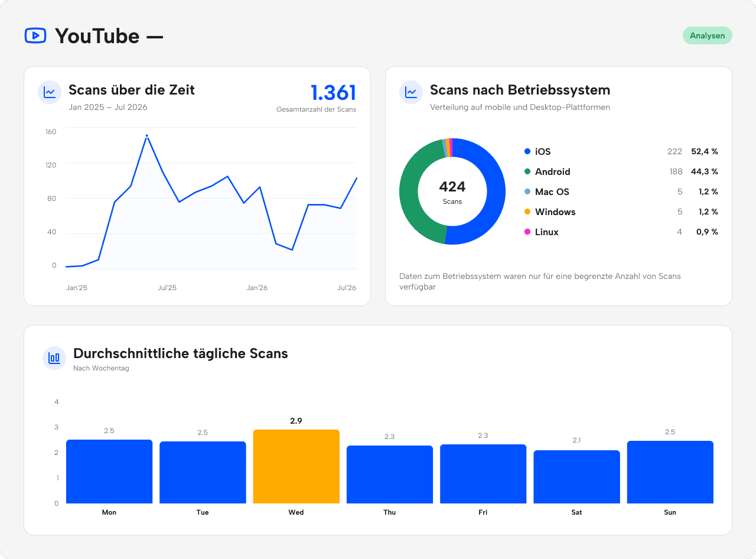Click the 2.9 value above Wed bar
756x559 pixels.
click(x=296, y=421)
